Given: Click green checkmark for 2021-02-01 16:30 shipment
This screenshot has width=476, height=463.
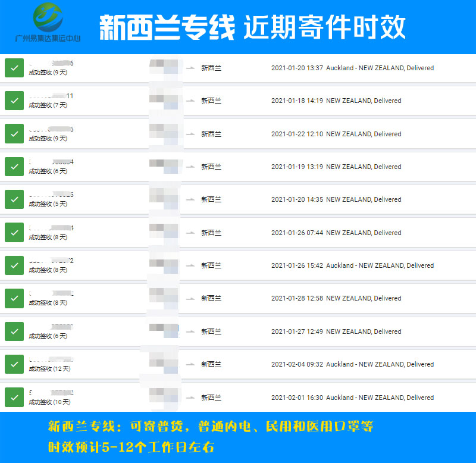Looking at the screenshot, I should [14, 397].
